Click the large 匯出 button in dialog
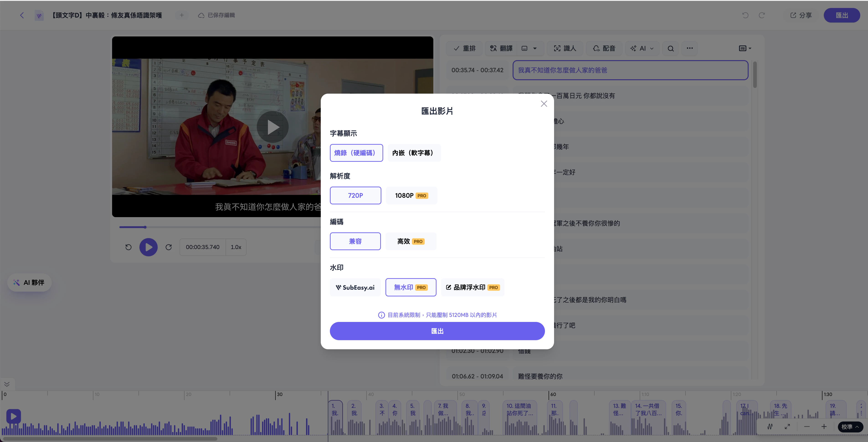Image resolution: width=868 pixels, height=442 pixels. [x=437, y=331]
